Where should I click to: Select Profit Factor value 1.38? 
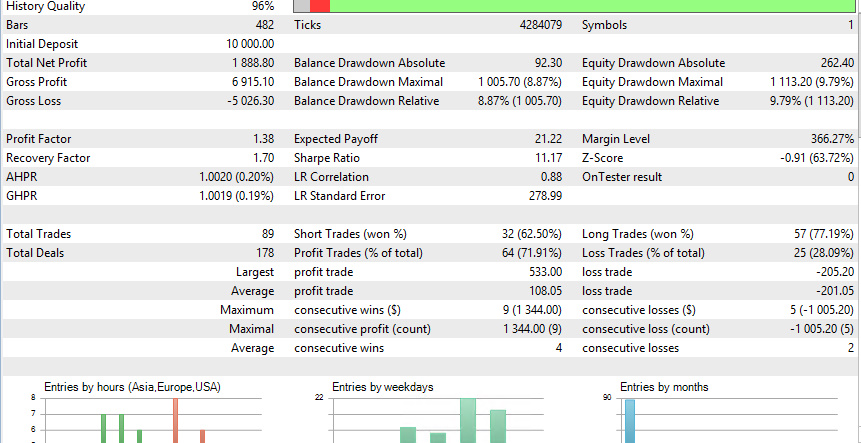click(264, 139)
